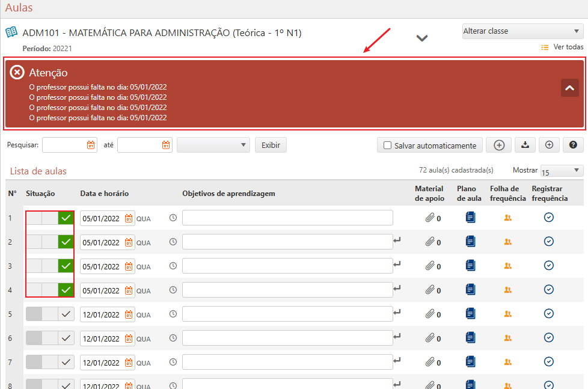Click the download/import tray icon button
This screenshot has height=389, width=588.
click(x=525, y=145)
